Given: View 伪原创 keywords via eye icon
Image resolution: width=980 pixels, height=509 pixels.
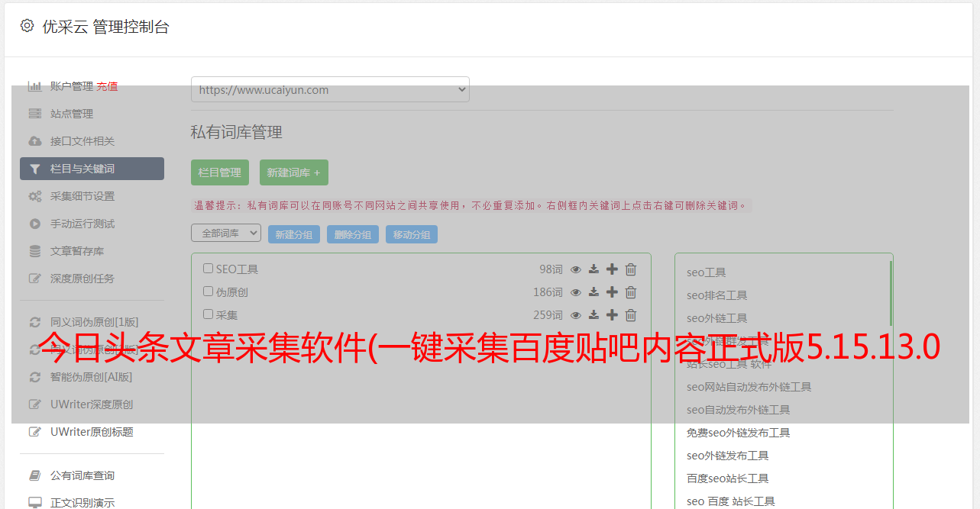Looking at the screenshot, I should point(576,292).
